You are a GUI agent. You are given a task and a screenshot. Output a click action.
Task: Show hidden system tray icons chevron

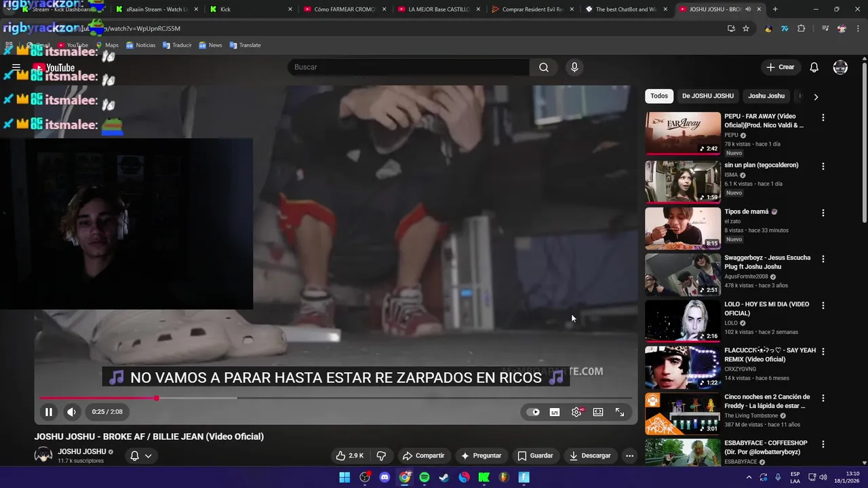pos(749,477)
